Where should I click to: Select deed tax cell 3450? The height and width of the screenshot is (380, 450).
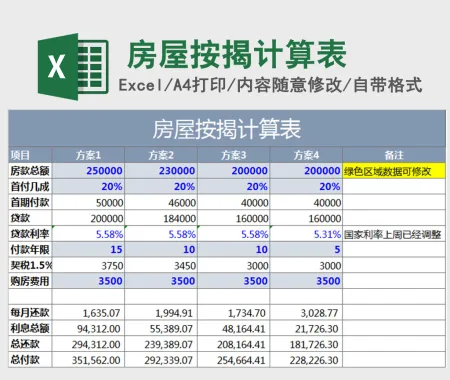(161, 265)
